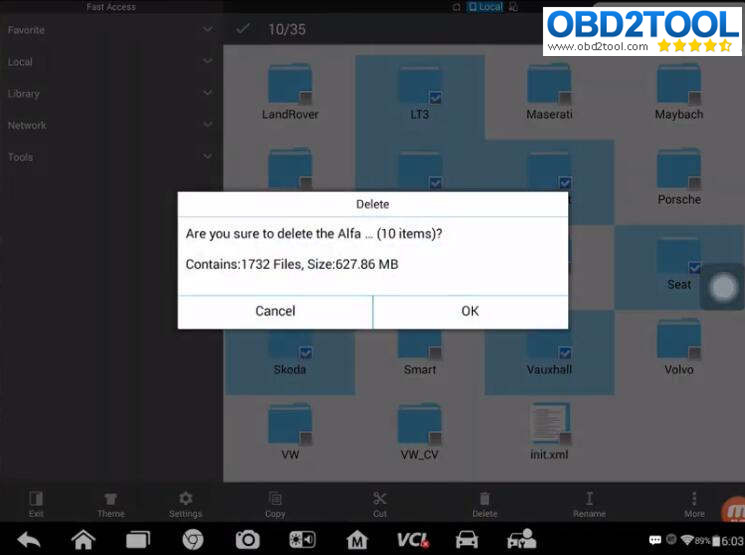This screenshot has height=555, width=745.
Task: Check the Maserati folder checkbox
Action: coord(565,98)
